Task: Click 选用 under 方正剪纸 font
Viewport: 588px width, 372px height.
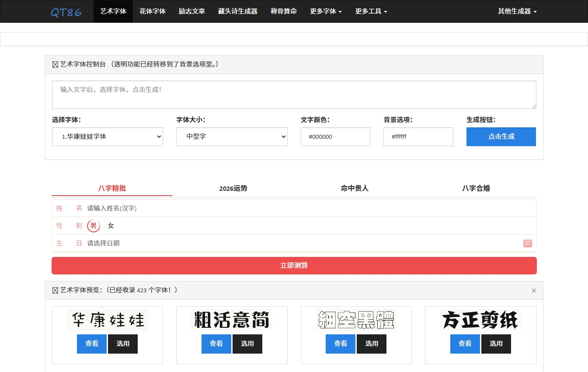Action: tap(496, 344)
